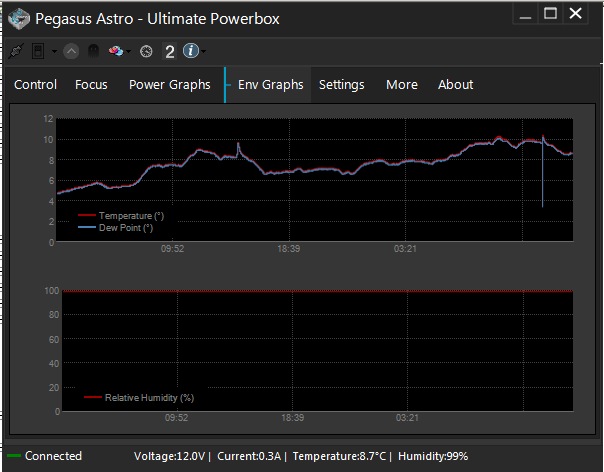The height and width of the screenshot is (472, 604).
Task: Click the round up-chevron toolbar button
Action: [x=71, y=51]
